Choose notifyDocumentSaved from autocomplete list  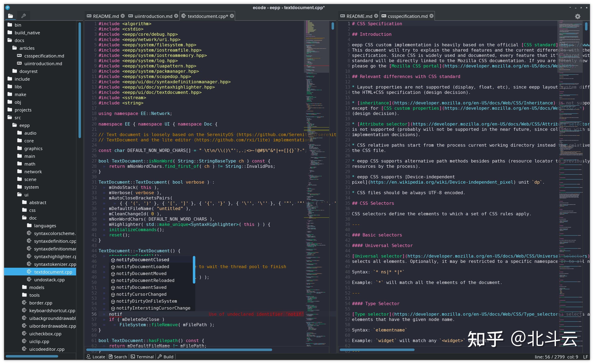pos(141,287)
